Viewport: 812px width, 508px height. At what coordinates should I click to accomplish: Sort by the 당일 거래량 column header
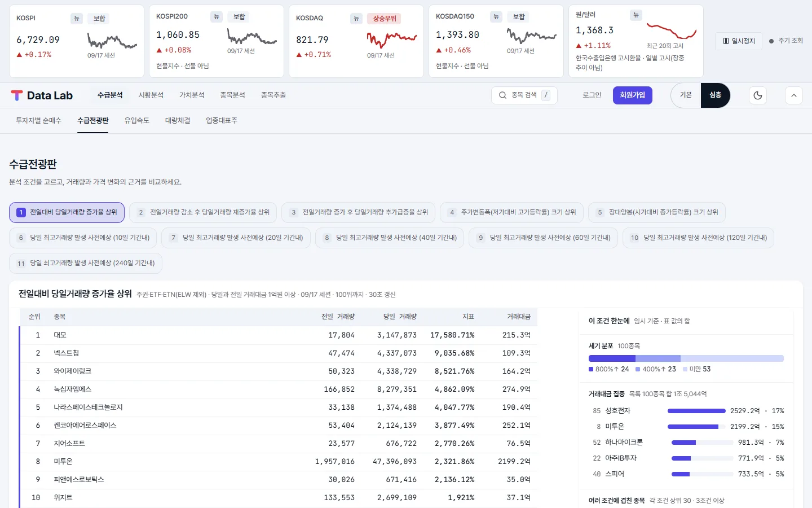pos(400,317)
